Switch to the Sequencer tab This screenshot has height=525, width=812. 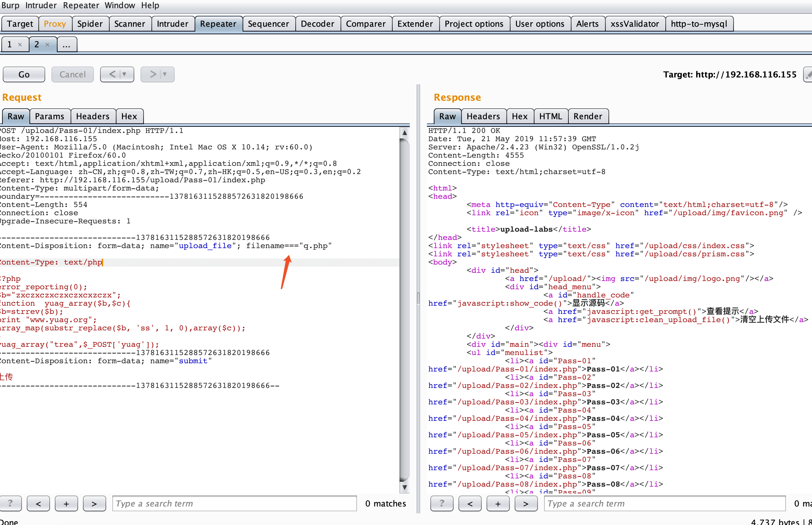click(x=269, y=24)
